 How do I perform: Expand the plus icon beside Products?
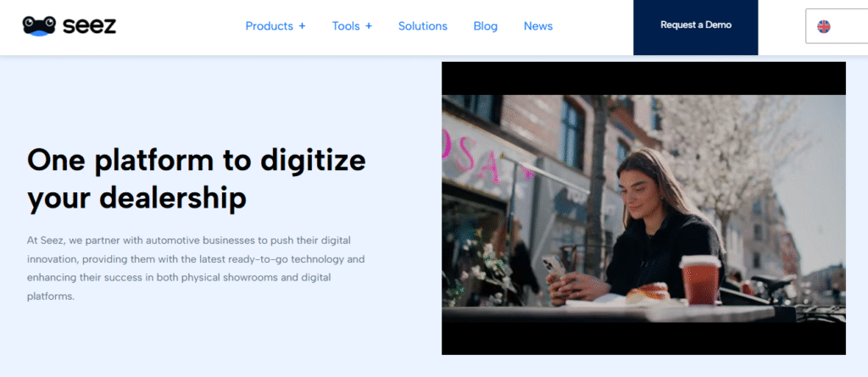click(x=302, y=26)
